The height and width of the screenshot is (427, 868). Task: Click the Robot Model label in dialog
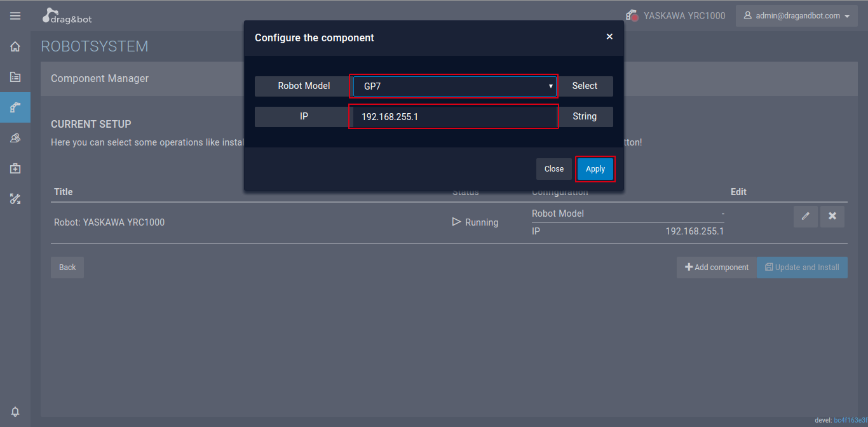point(304,86)
